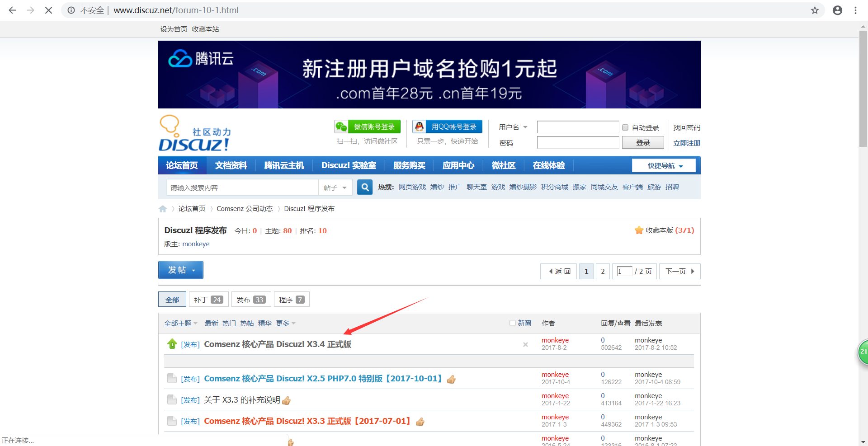Open 帖子 search type dropdown
This screenshot has width=868, height=446.
pos(335,188)
